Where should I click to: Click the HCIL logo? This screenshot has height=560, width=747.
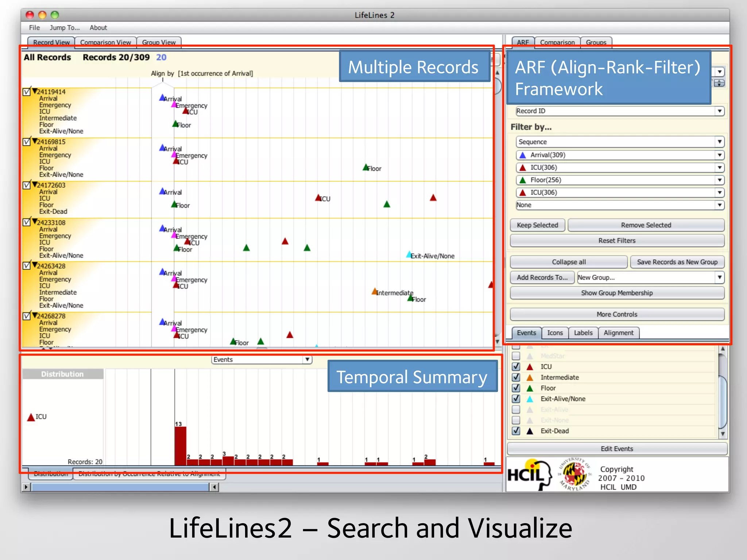pyautogui.click(x=530, y=474)
